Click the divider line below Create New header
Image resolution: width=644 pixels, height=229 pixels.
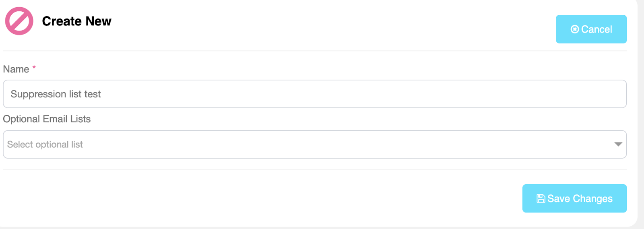point(314,51)
